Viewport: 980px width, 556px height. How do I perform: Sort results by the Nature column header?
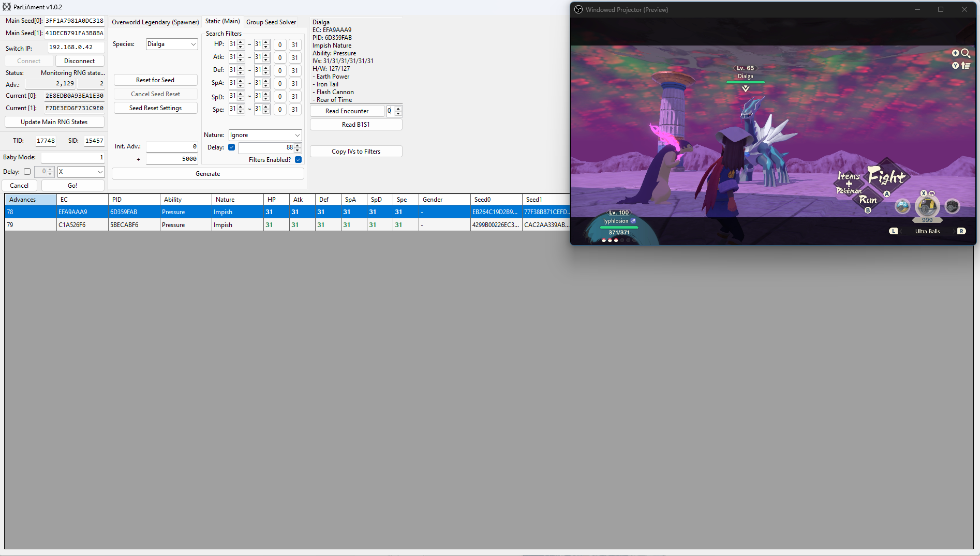(x=237, y=200)
